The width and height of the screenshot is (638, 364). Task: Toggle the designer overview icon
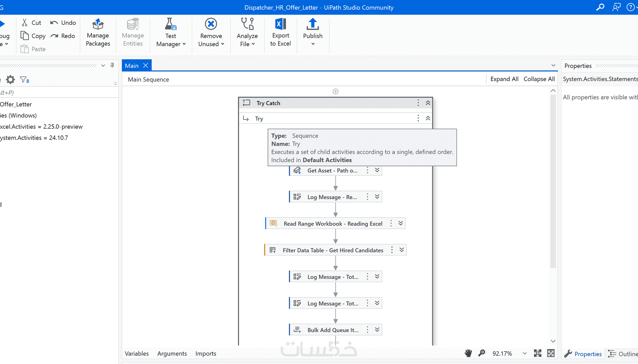coord(551,353)
